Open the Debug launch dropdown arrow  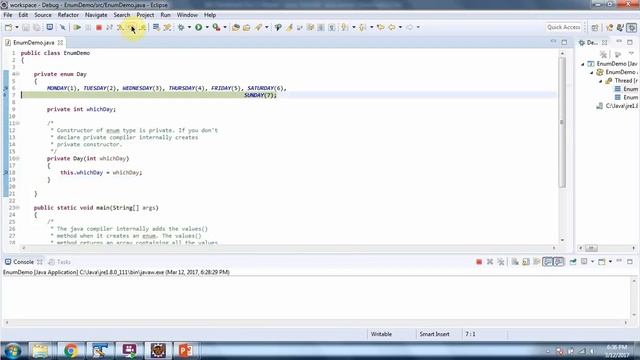coord(189,27)
